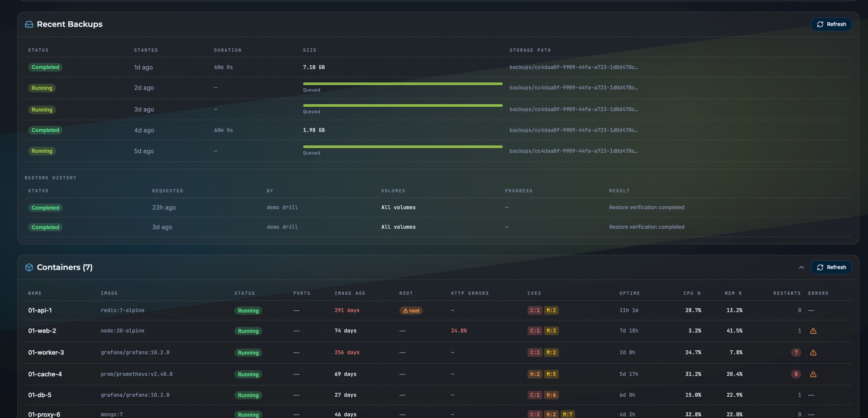
Task: Click restart count badge 7 for 01-worker-3
Action: [796, 352]
